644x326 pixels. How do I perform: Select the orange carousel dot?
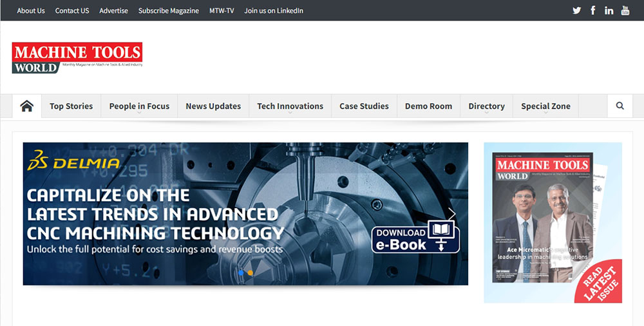click(x=250, y=273)
